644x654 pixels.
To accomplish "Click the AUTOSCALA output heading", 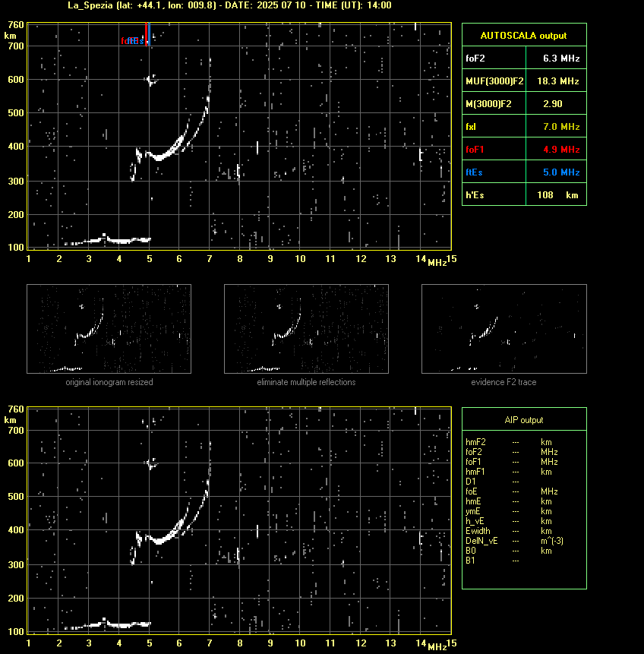I will 523,36.
